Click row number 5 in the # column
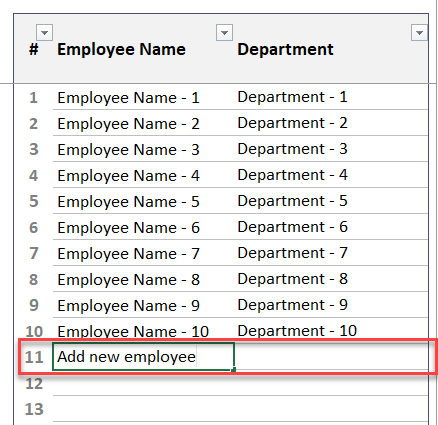 point(34,202)
